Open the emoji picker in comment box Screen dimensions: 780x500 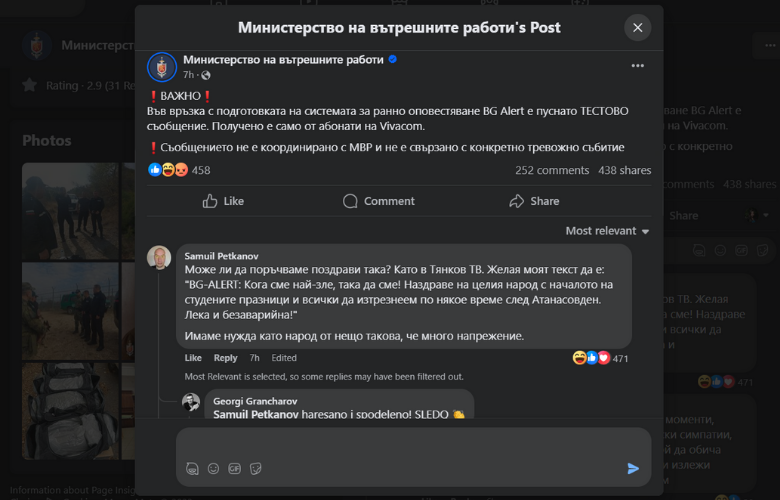click(x=213, y=468)
